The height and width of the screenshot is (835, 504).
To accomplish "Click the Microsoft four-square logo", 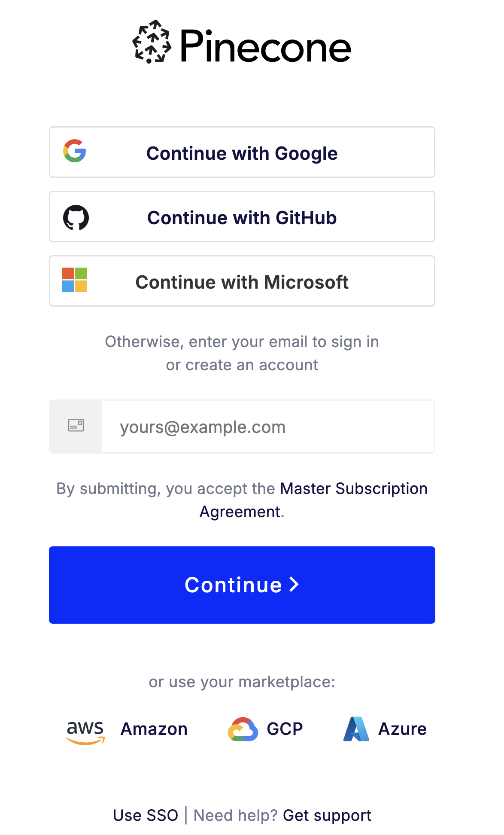I will [75, 280].
